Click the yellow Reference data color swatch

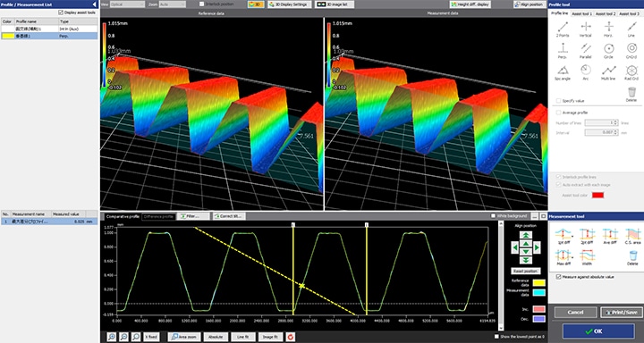pyautogui.click(x=538, y=282)
